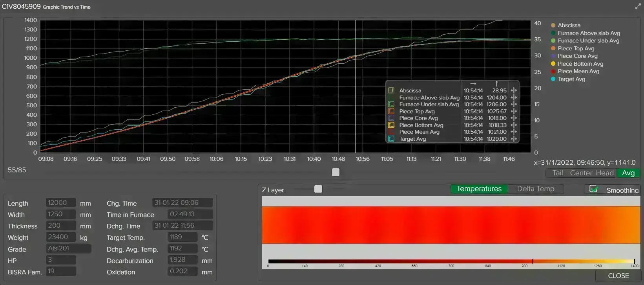
Task: Click cursor move icon on Piece Core Avg row
Action: (x=514, y=118)
